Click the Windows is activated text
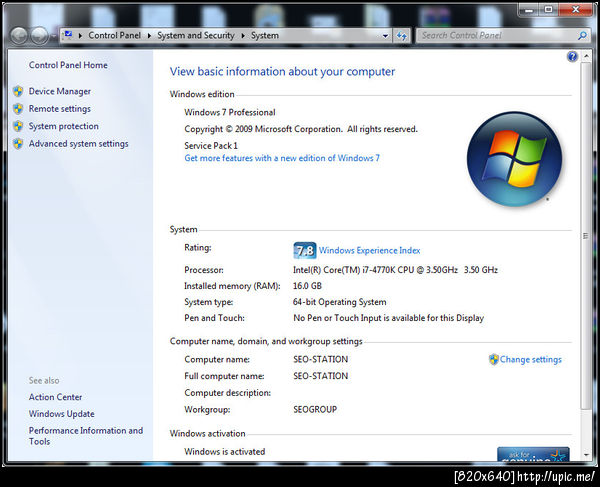Viewport: 600px width, 487px height. [x=225, y=452]
